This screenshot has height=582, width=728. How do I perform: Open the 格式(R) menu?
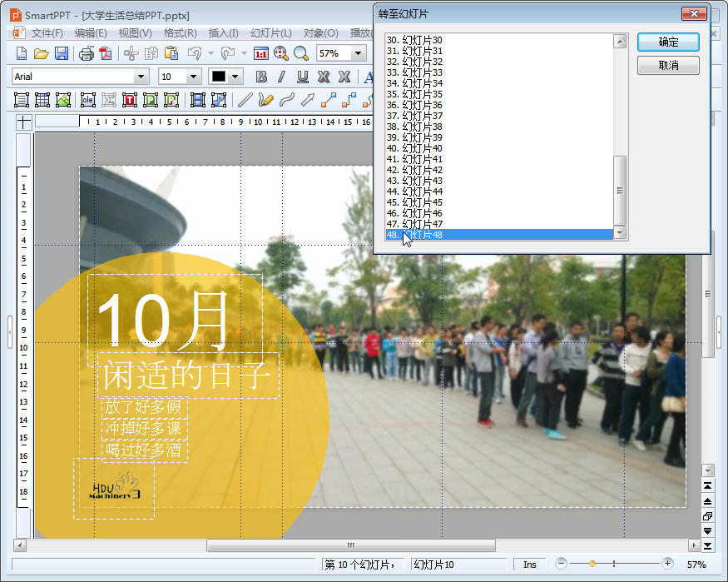click(x=181, y=33)
